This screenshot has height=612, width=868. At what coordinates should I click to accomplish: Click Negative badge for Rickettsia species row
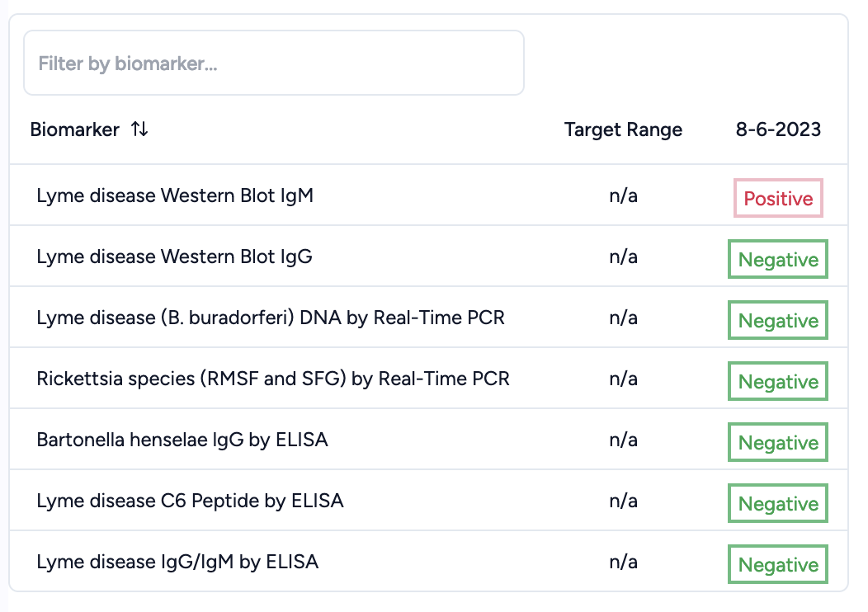778,382
